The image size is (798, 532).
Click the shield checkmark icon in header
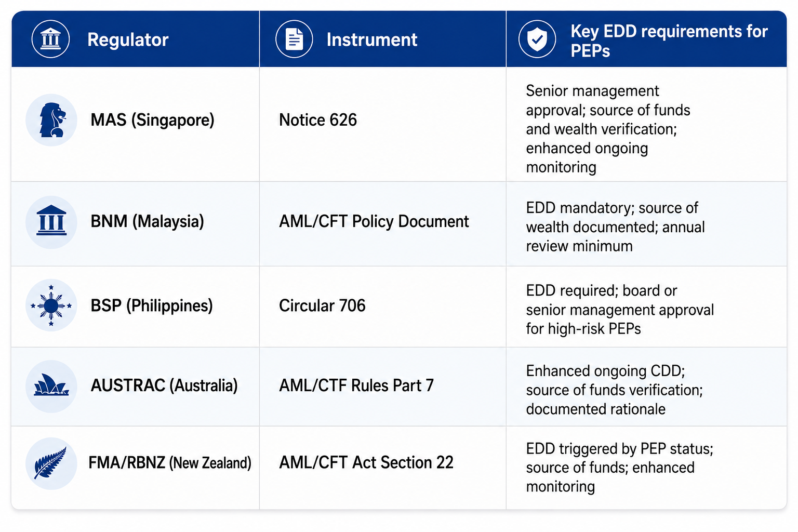(537, 39)
